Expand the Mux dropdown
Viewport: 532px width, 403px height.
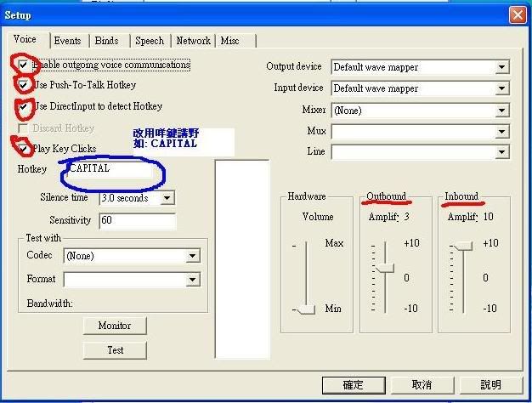click(501, 132)
